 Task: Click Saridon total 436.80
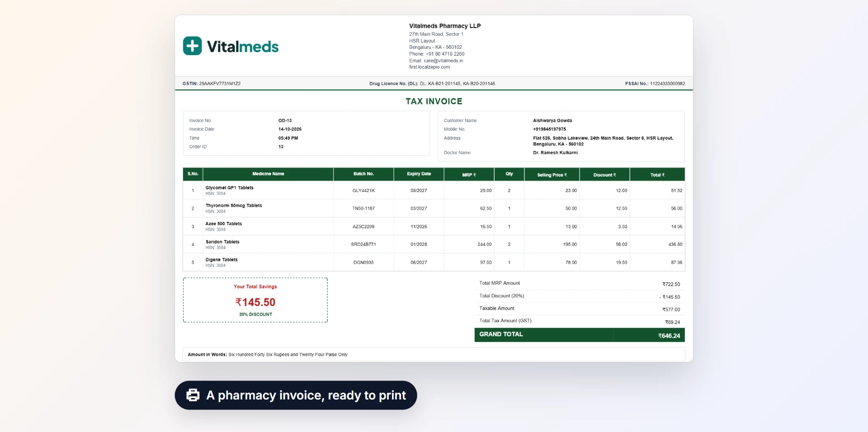(675, 245)
